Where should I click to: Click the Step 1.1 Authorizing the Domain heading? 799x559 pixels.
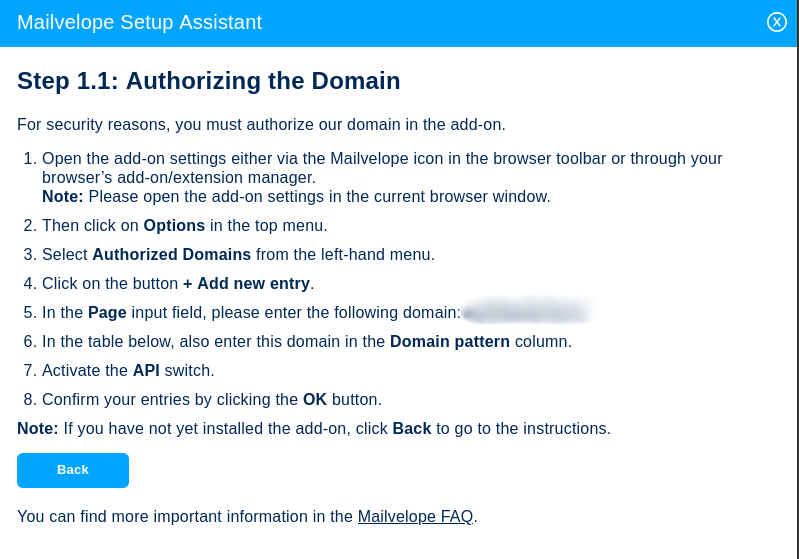coord(209,81)
